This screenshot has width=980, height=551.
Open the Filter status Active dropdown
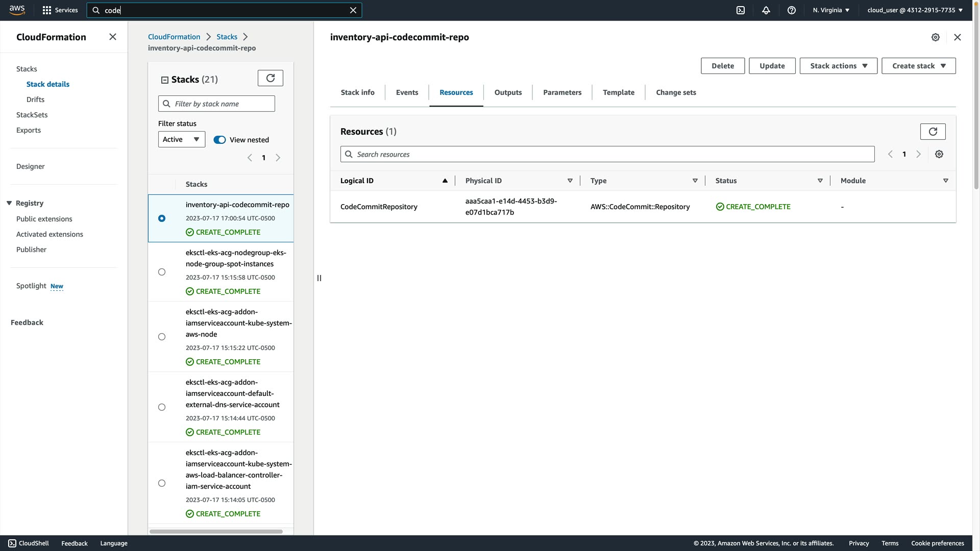point(181,139)
